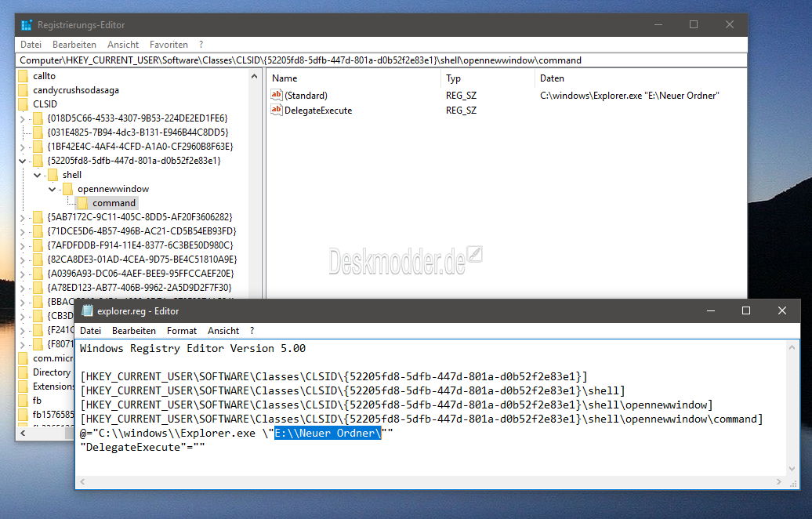Expand the {1BF42E4C-4AF4-4CFD-A1A0-CF2960B8F63E} key
Viewport: 812px width, 519px height.
(22, 147)
